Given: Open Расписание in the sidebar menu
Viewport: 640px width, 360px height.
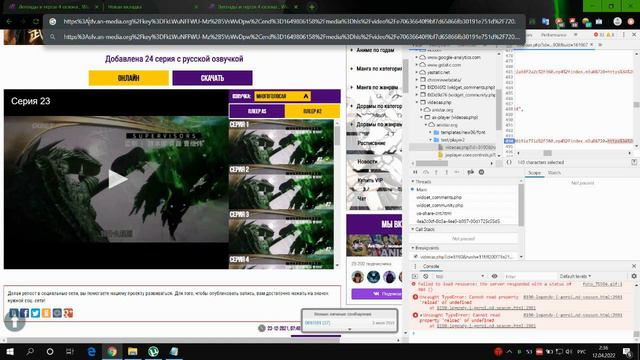Looking at the screenshot, I should [x=371, y=143].
